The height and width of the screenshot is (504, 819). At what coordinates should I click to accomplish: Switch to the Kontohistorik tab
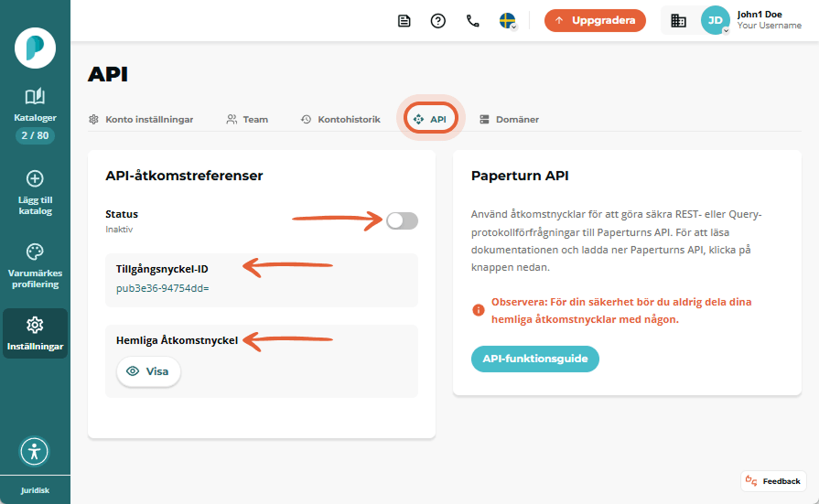(340, 120)
